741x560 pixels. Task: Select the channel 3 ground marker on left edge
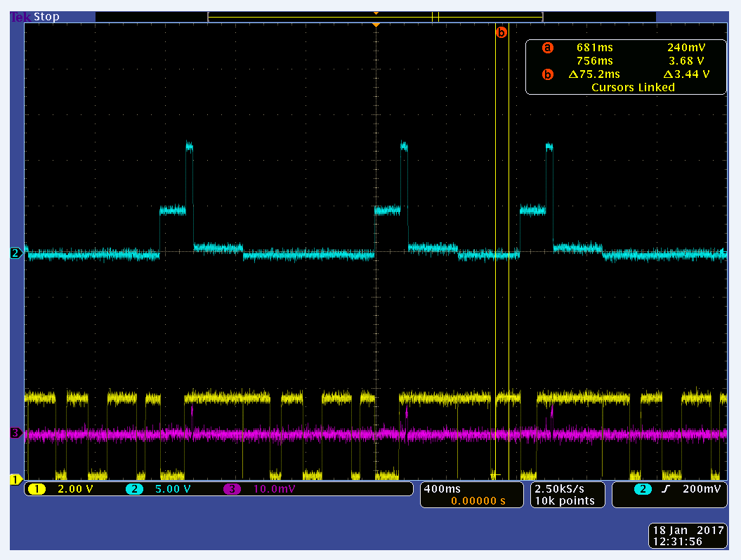[15, 432]
